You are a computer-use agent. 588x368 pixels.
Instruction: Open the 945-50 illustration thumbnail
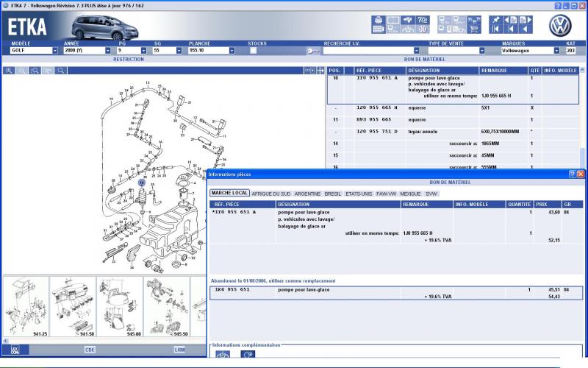tap(167, 307)
